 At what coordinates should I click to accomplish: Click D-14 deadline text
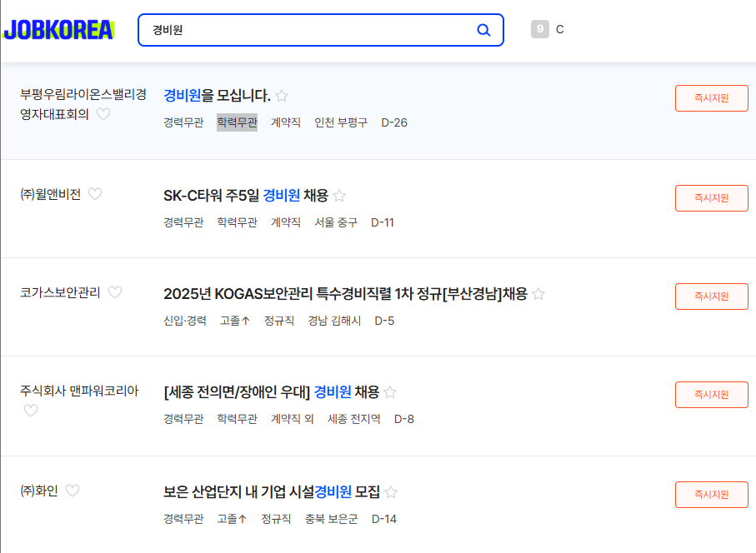[x=384, y=518]
